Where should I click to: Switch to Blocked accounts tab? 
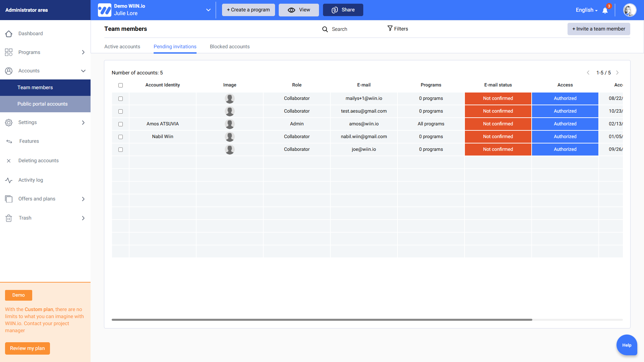click(x=229, y=47)
